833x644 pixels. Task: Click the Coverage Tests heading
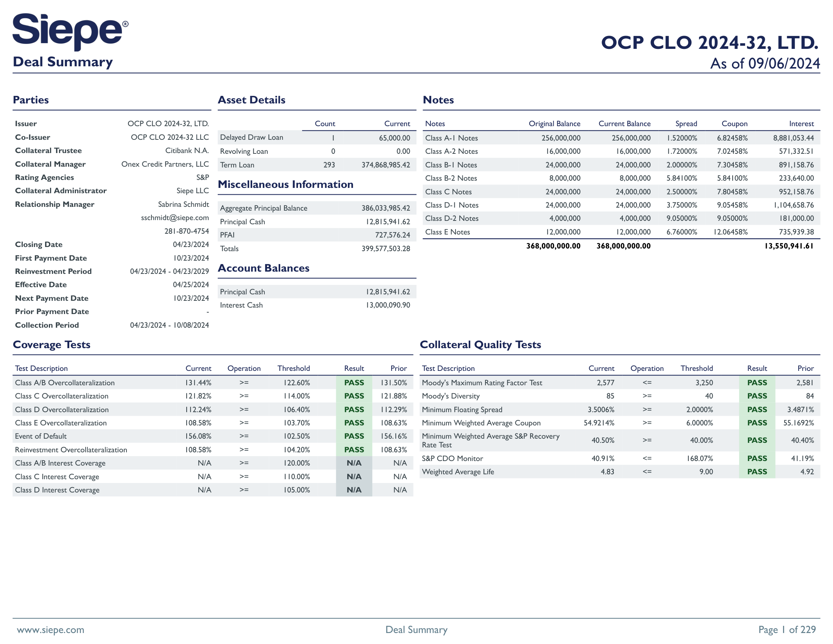[51, 344]
